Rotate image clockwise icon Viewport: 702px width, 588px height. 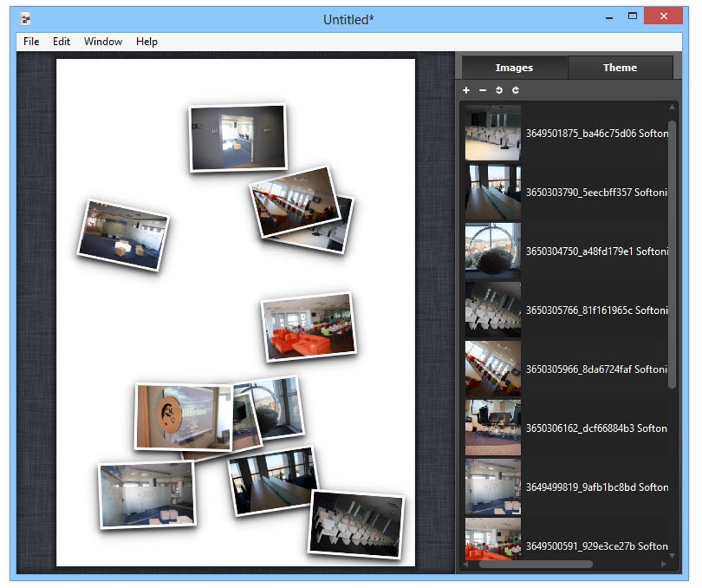[x=515, y=90]
